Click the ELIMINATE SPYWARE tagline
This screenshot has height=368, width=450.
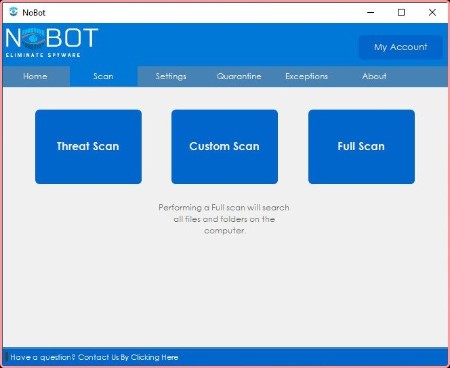pyautogui.click(x=43, y=55)
